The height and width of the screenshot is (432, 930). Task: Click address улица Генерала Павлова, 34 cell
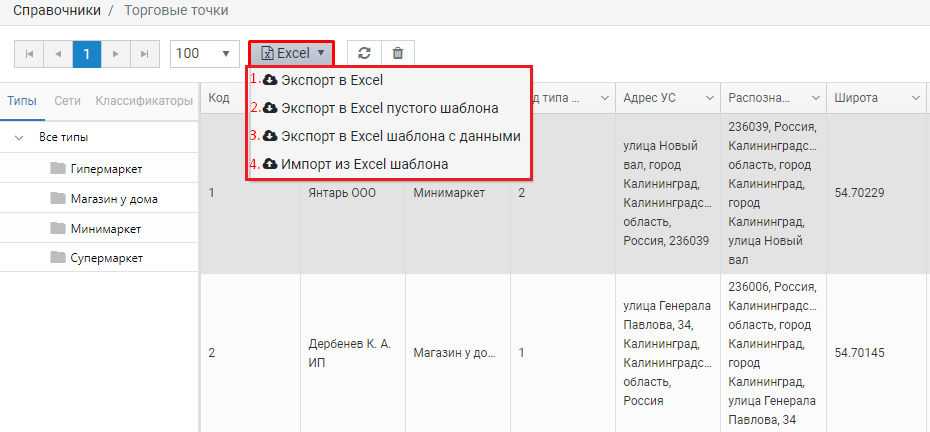point(668,353)
